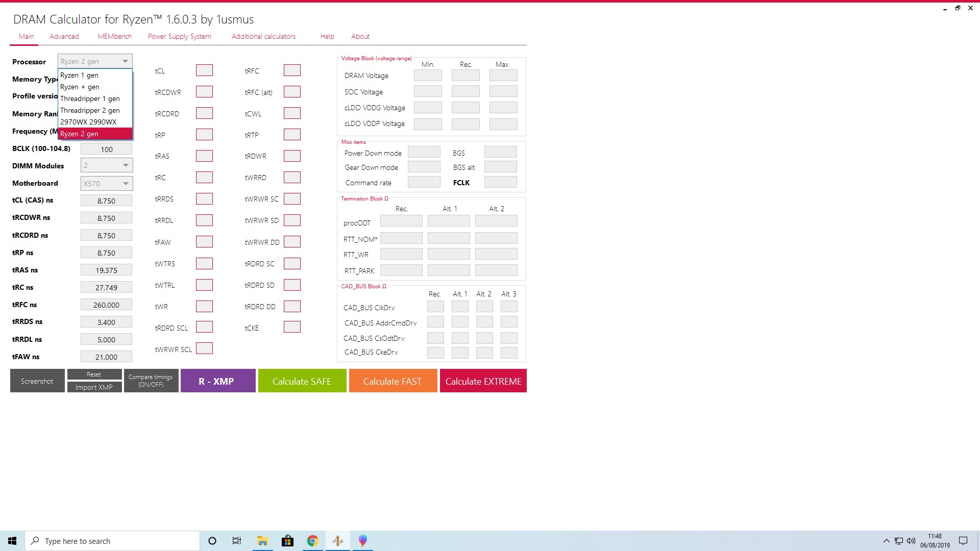Click the tCKE timing result box
Viewport: 980px width, 551px height.
click(292, 327)
